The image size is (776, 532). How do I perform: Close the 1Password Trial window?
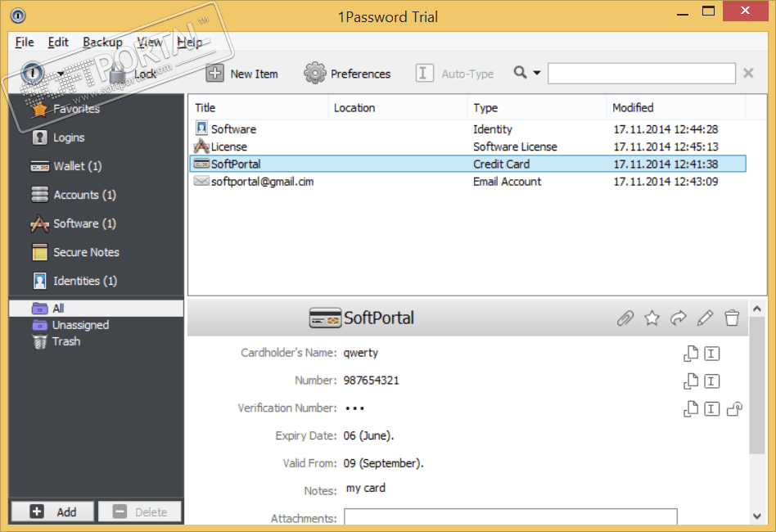click(746, 11)
